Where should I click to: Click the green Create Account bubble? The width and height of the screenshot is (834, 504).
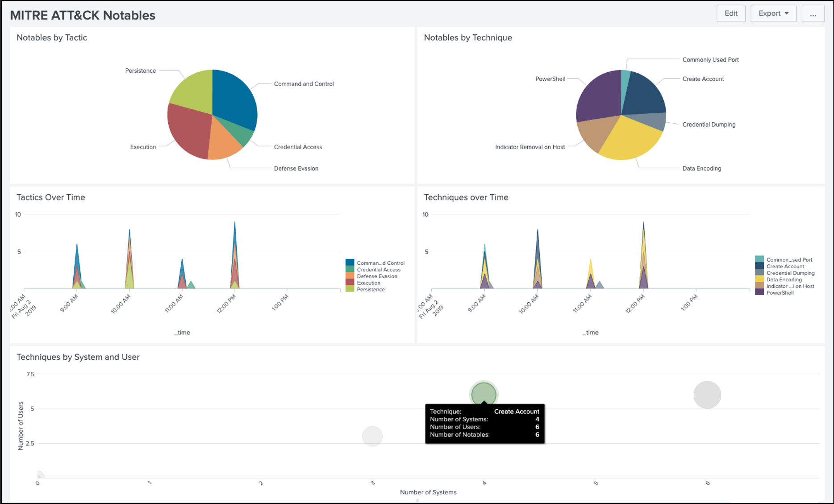pos(484,395)
